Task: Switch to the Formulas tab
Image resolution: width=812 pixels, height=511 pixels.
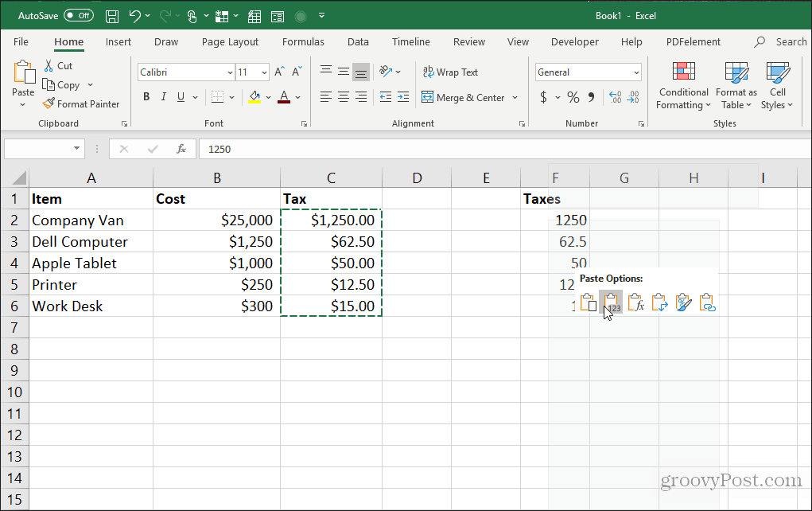Action: [303, 42]
